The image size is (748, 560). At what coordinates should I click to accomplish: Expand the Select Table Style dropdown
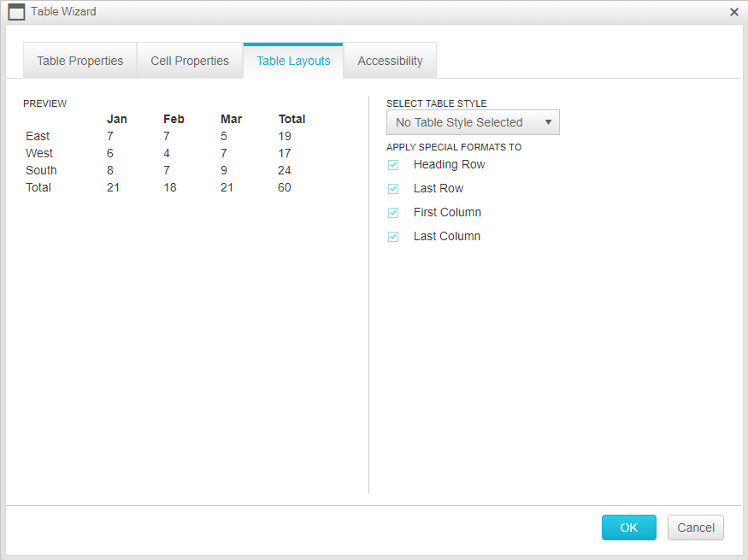tap(473, 122)
